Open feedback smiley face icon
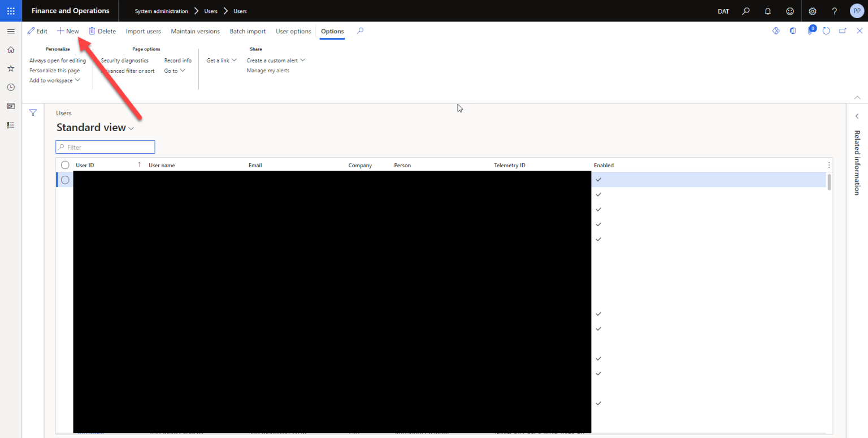 point(790,11)
